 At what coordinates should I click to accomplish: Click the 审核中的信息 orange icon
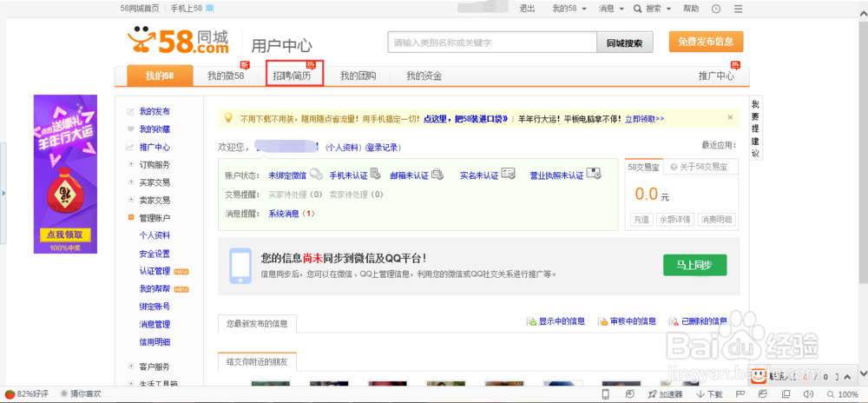[x=603, y=321]
